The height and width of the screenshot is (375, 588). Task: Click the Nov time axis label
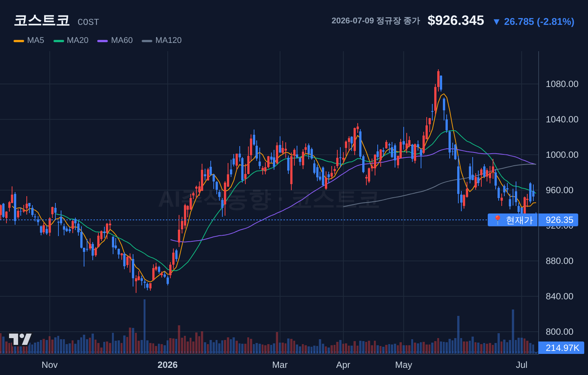[50, 365]
